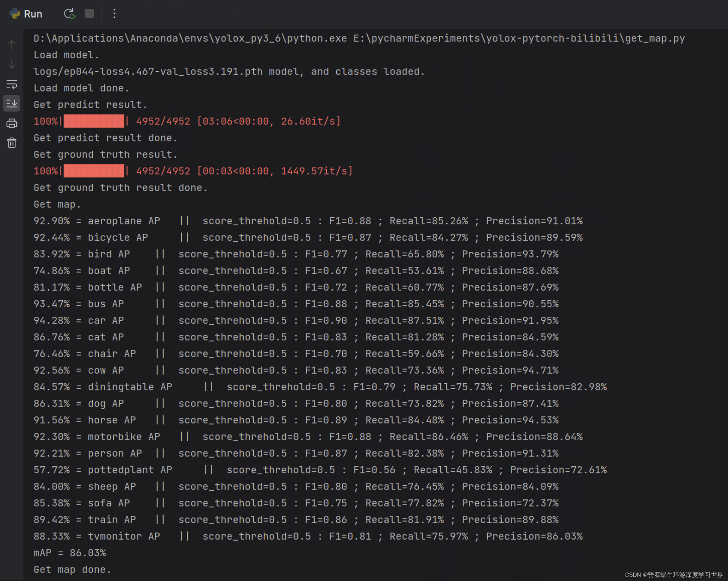Click the dog AP 86.31% row
Screen dimensions: 728x581
pos(296,403)
